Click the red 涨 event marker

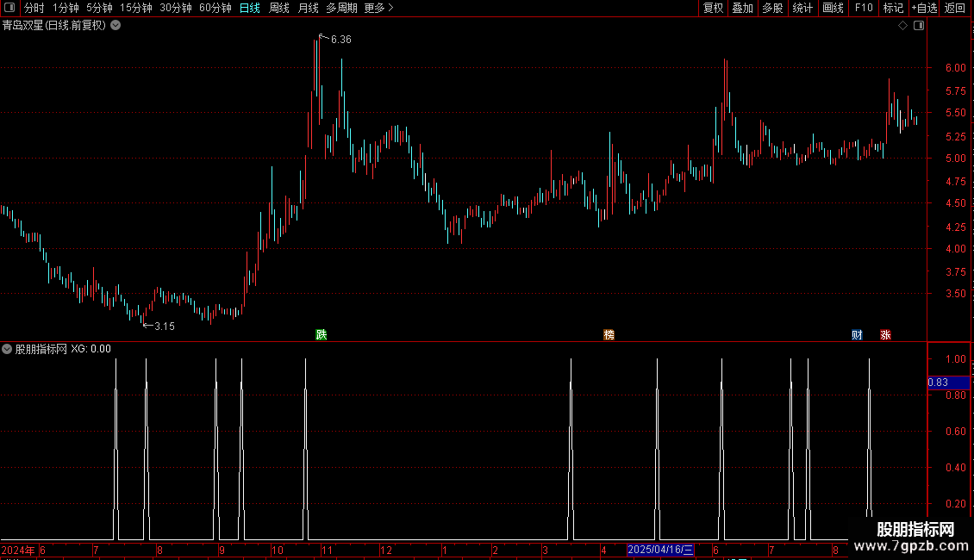(x=886, y=334)
